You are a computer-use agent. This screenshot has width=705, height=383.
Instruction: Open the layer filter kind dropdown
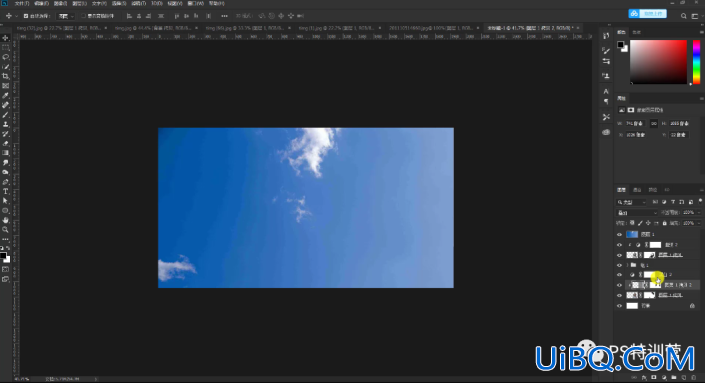(x=631, y=202)
